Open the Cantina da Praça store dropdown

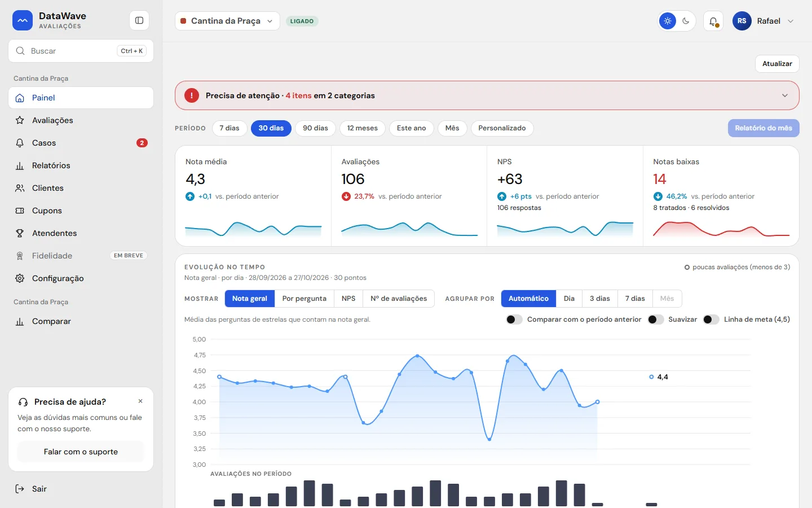(227, 21)
